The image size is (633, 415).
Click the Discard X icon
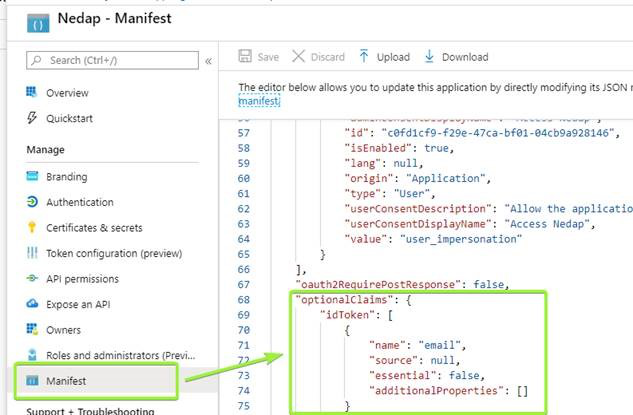pyautogui.click(x=298, y=56)
